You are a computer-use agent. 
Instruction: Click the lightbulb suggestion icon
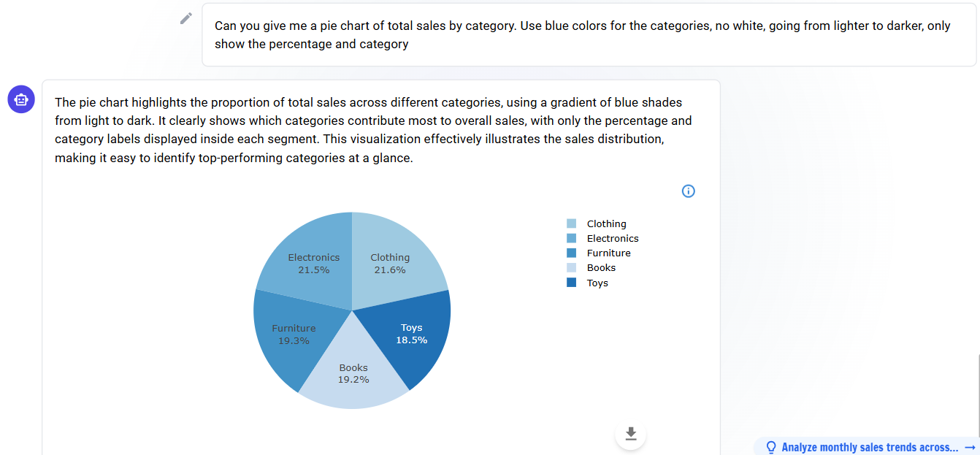tap(770, 447)
